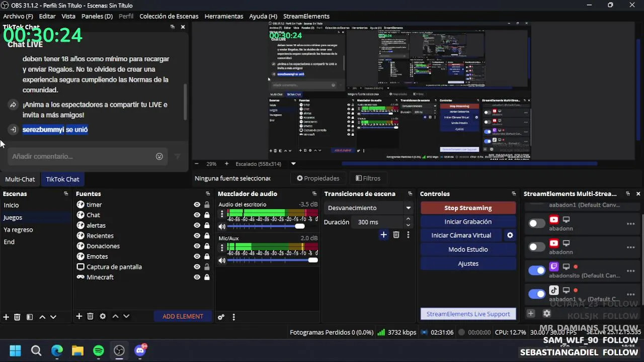Add a new source with Fuentes plus icon
This screenshot has height=362, width=644.
(79, 316)
